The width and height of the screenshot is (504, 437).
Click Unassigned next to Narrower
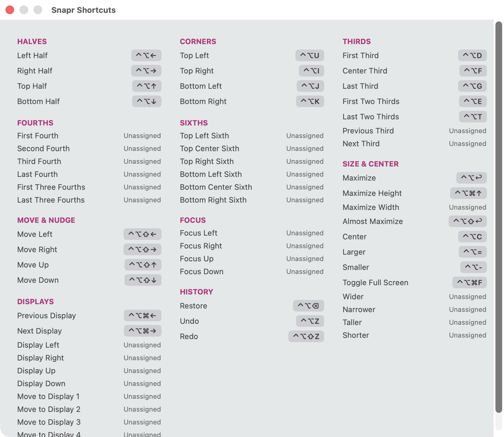click(467, 309)
